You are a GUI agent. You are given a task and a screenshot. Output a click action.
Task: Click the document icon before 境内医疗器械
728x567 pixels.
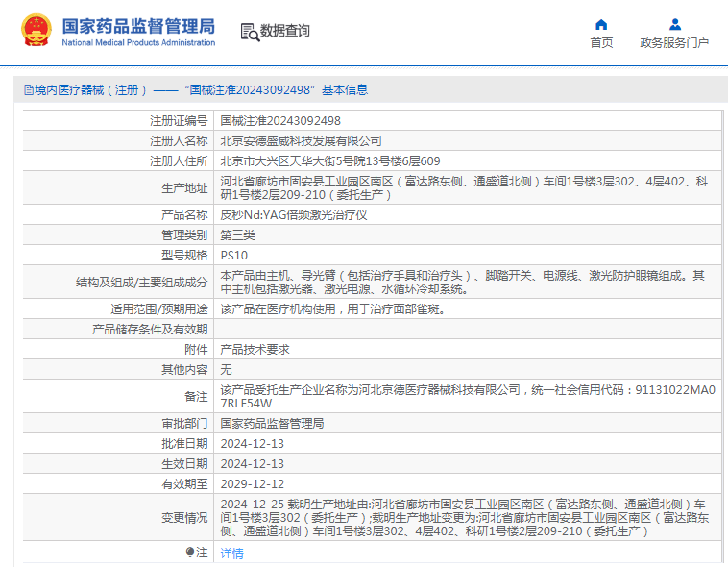[x=29, y=90]
